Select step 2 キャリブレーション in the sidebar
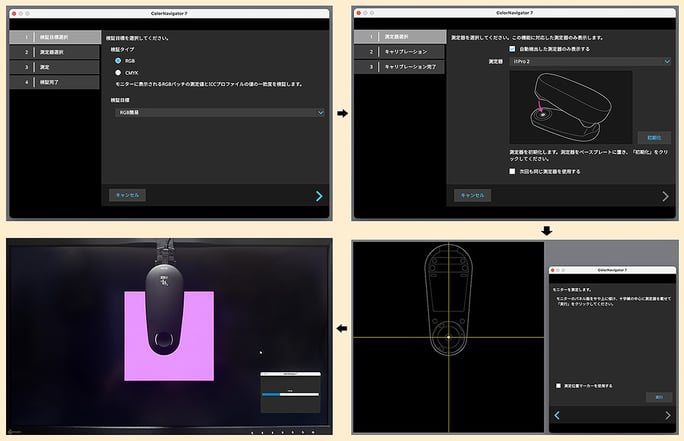 [400, 51]
